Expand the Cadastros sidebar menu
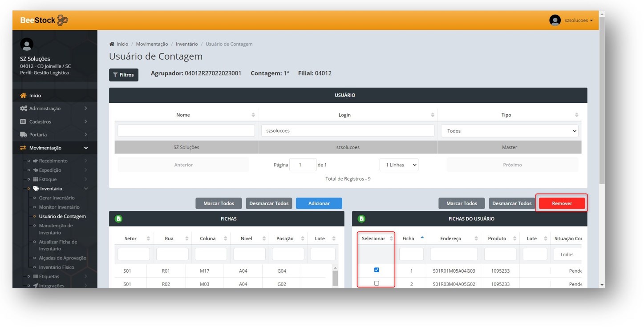Viewport: 644px width, 327px height. 54,121
